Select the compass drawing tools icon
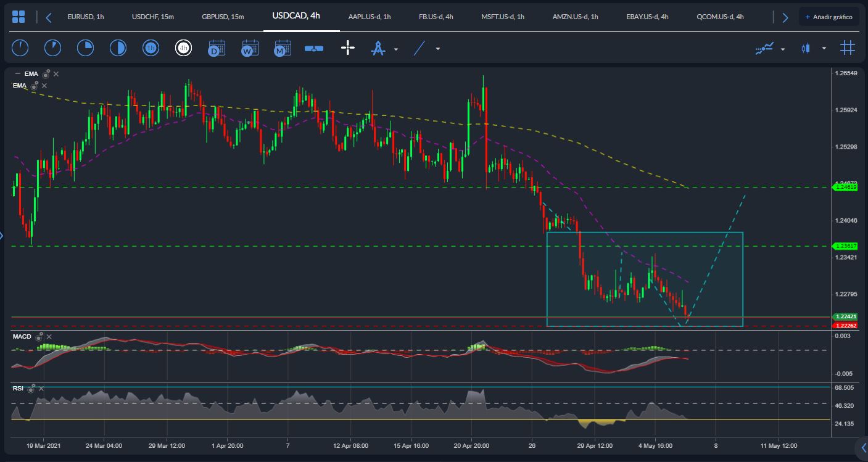The width and height of the screenshot is (868, 462). (x=378, y=47)
